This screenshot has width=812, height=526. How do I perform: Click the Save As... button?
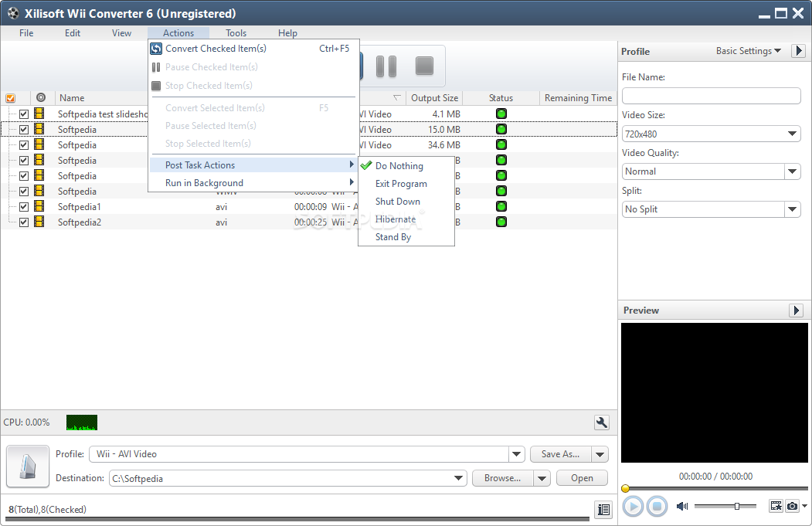tap(560, 454)
